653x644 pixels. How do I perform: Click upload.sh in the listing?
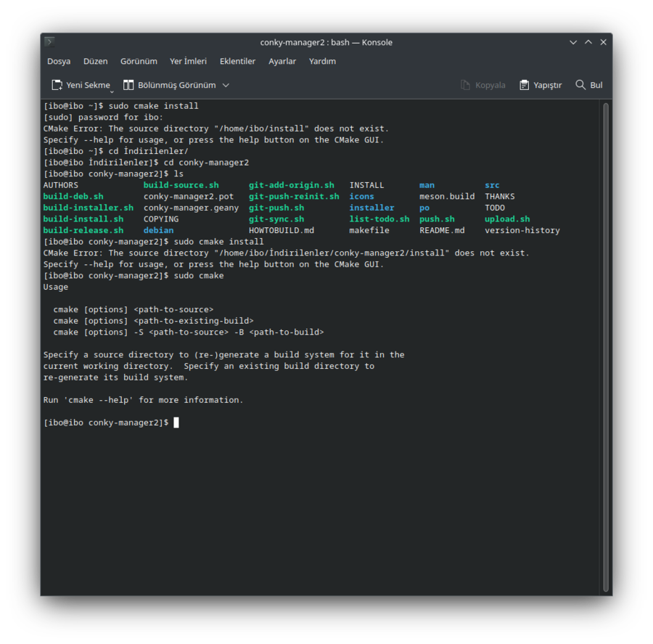[507, 219]
